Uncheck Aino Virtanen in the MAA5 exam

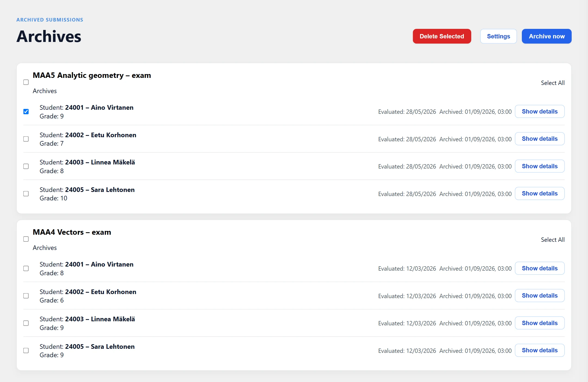(x=26, y=112)
